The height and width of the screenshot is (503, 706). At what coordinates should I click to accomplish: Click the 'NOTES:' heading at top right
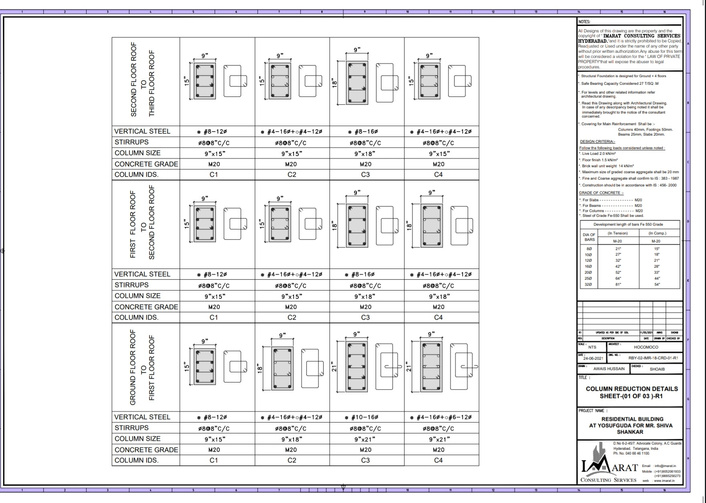(x=584, y=22)
